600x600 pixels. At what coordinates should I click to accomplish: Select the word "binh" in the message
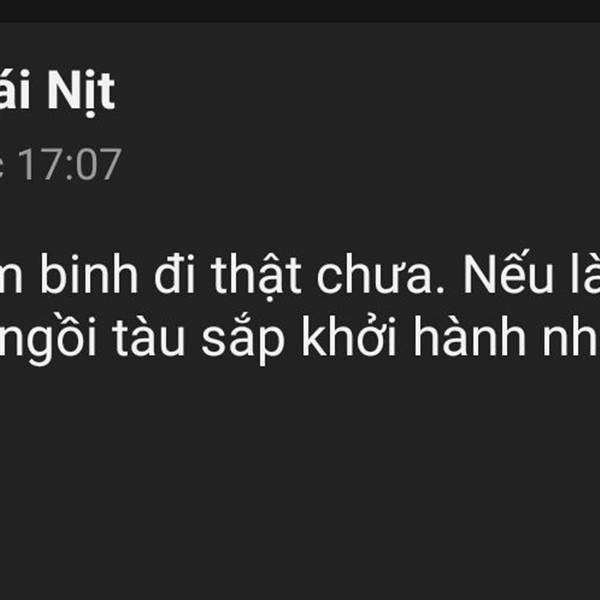[x=89, y=274]
